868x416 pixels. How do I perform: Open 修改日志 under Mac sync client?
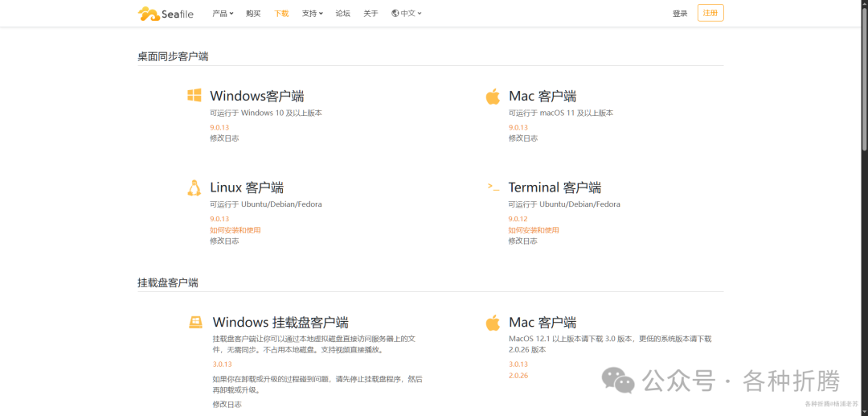[x=523, y=138]
